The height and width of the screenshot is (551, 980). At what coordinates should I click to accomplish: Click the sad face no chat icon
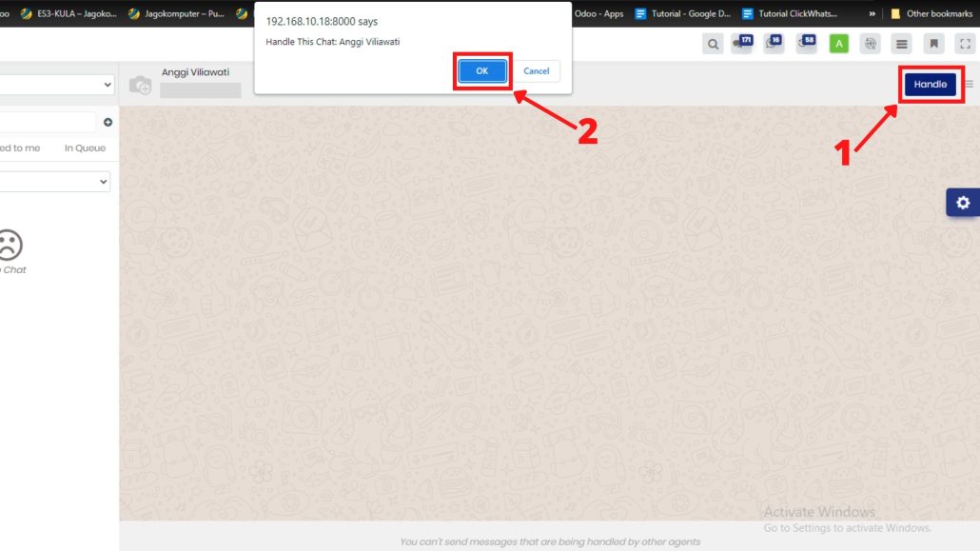(10, 245)
